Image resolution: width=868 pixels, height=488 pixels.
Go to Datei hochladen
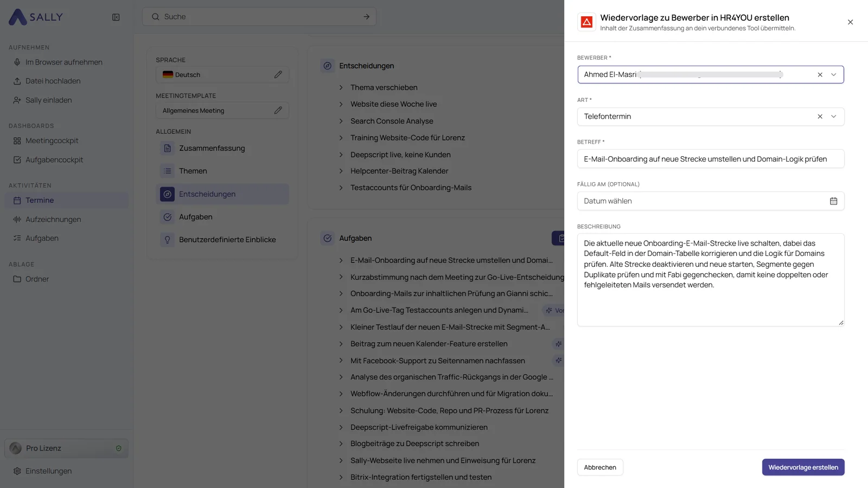(53, 81)
